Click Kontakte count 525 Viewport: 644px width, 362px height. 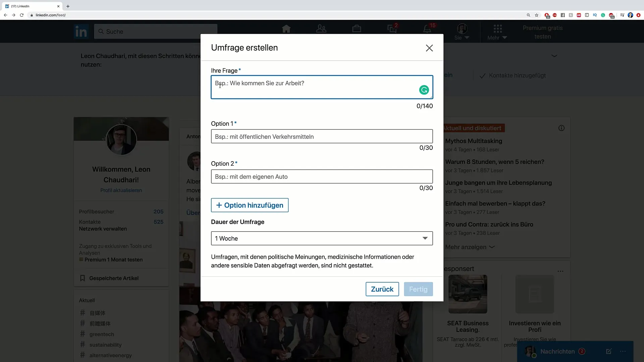[158, 222]
